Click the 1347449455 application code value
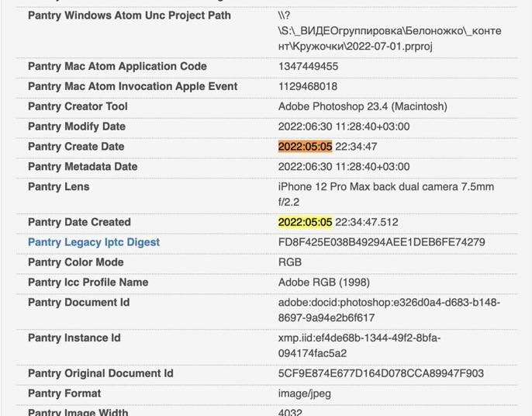Image resolution: width=532 pixels, height=416 pixels. pos(308,67)
